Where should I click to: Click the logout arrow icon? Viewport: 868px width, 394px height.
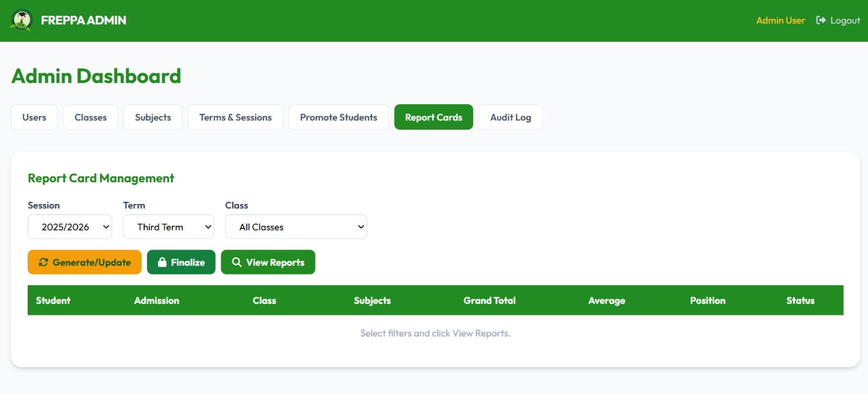tap(821, 20)
